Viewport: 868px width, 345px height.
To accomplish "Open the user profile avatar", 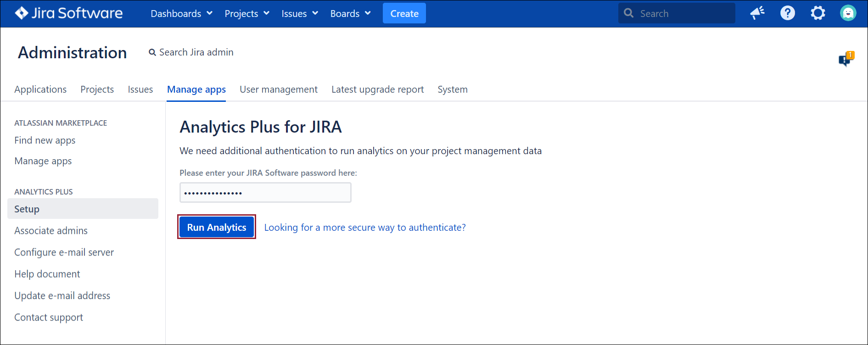I will [x=848, y=13].
